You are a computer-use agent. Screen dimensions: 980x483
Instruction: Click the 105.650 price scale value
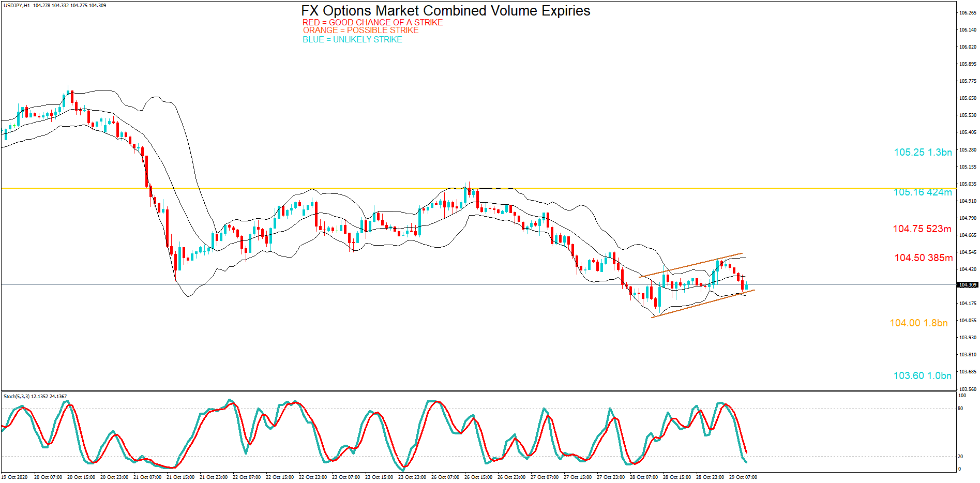[x=968, y=98]
